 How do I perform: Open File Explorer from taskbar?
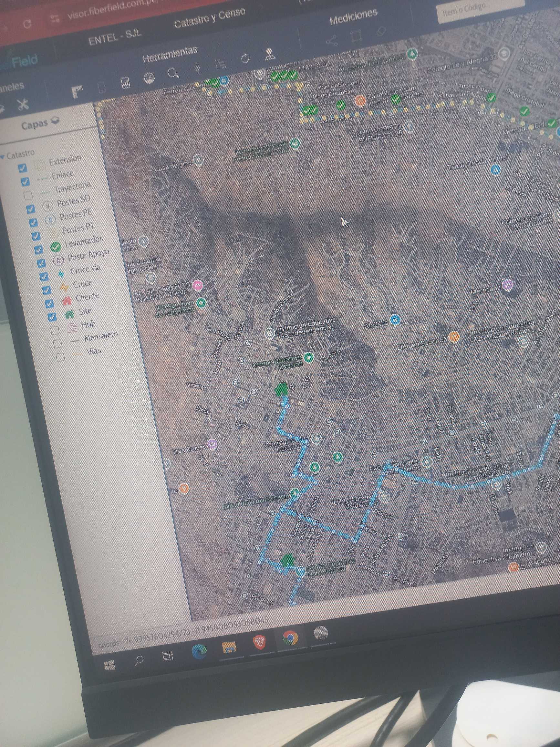pyautogui.click(x=230, y=647)
